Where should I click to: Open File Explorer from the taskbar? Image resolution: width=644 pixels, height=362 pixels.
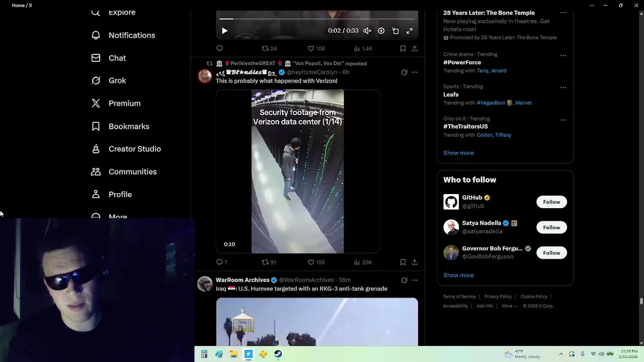(x=233, y=354)
